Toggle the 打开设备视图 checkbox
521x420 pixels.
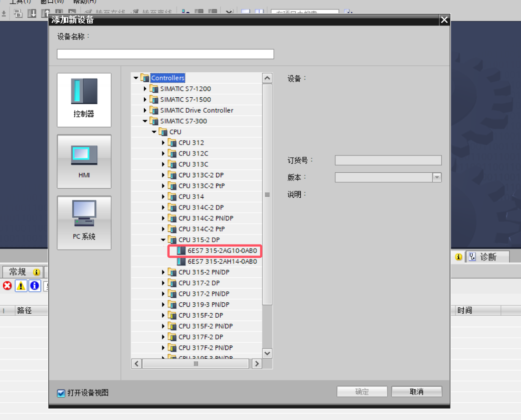(61, 393)
